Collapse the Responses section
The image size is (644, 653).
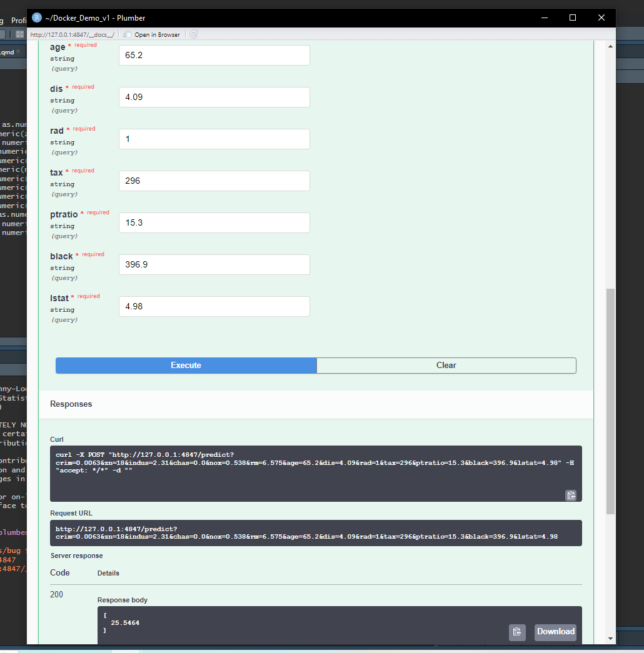(71, 404)
